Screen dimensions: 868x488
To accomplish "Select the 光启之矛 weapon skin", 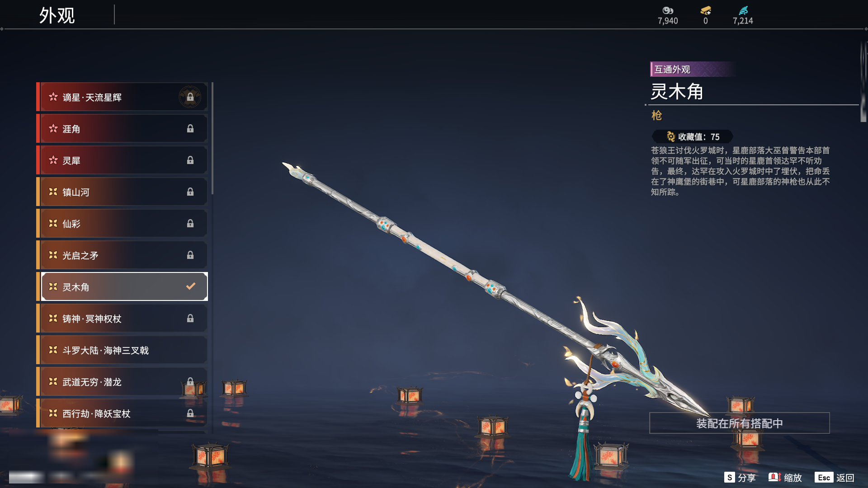I will pyautogui.click(x=122, y=255).
